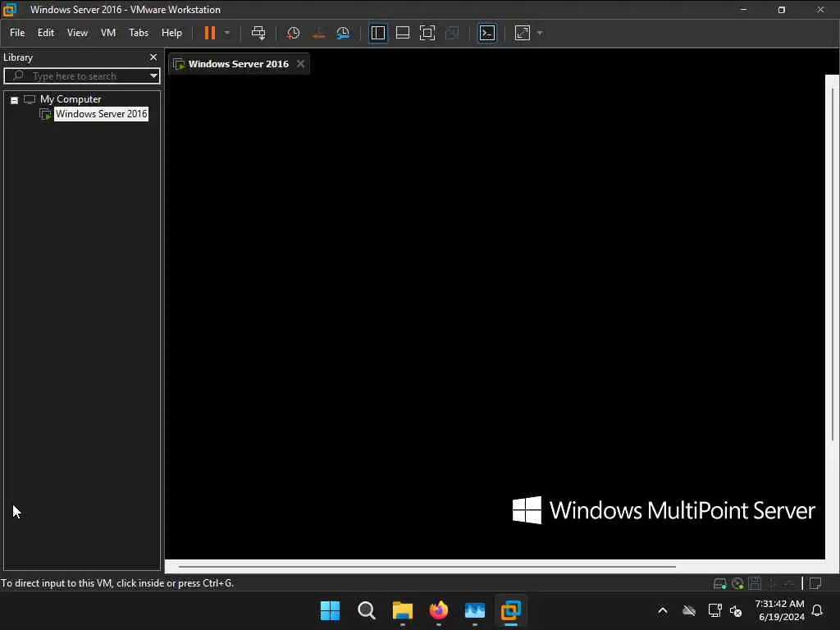Image resolution: width=840 pixels, height=630 pixels.
Task: Click VMware Workstation taskbar icon
Action: (511, 610)
